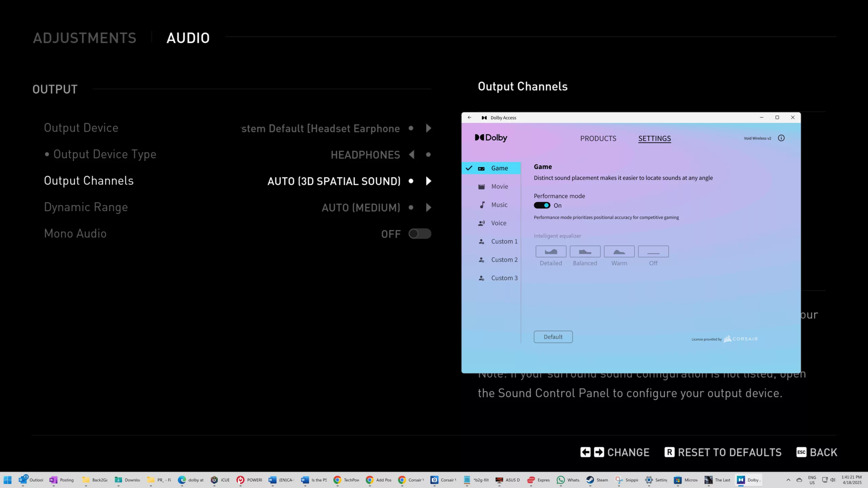Click the right arrow CHANGE key hint
Viewport: 868px width, 488px height.
pyautogui.click(x=599, y=452)
